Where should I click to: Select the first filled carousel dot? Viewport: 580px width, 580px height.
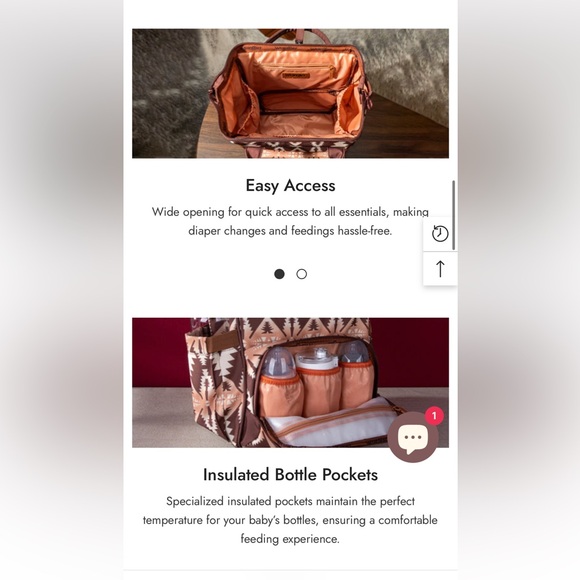[279, 274]
